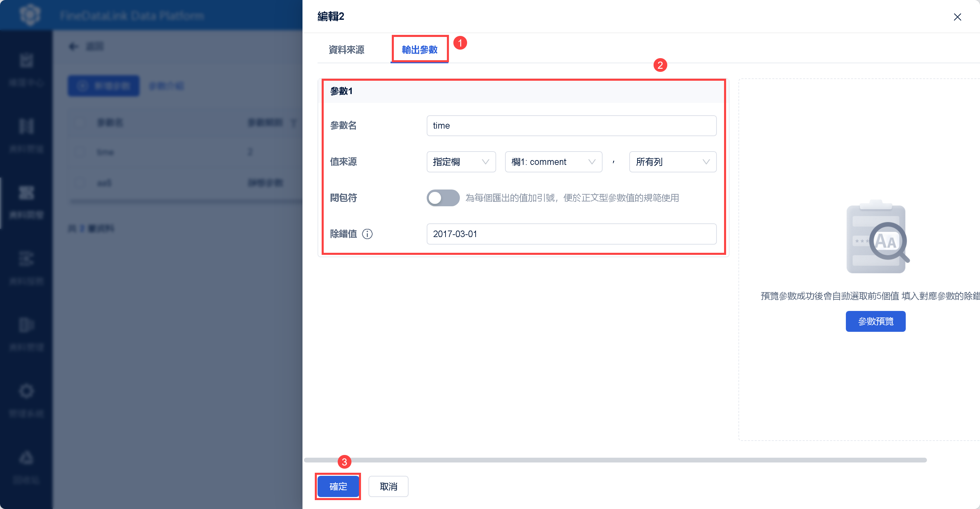Image resolution: width=980 pixels, height=509 pixels.
Task: Expand the 所有列 dropdown
Action: 672,162
